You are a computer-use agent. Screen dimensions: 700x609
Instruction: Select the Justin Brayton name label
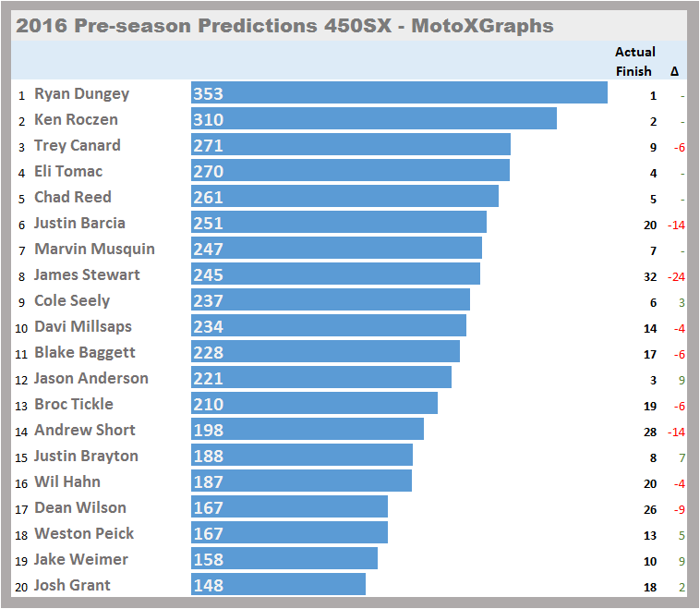click(x=86, y=456)
